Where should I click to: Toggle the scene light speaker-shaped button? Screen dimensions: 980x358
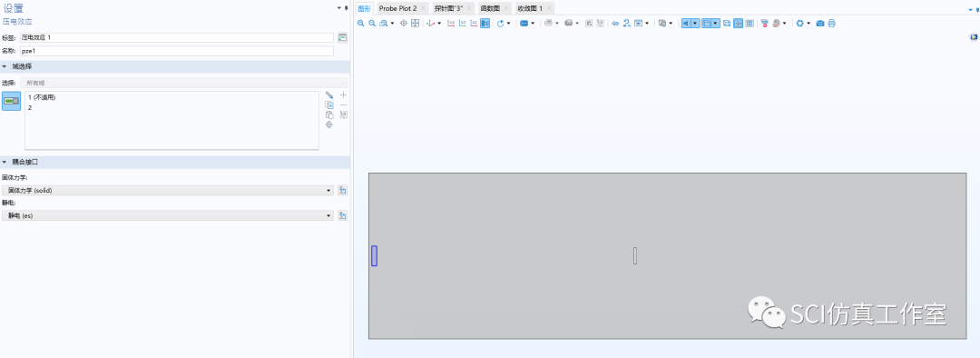tap(686, 23)
